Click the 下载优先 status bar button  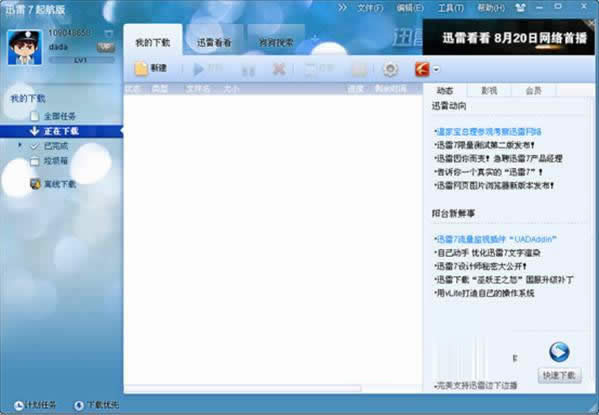click(96, 405)
